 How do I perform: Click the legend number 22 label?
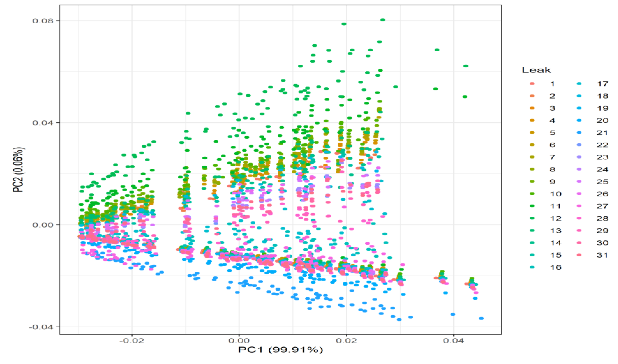click(x=602, y=145)
